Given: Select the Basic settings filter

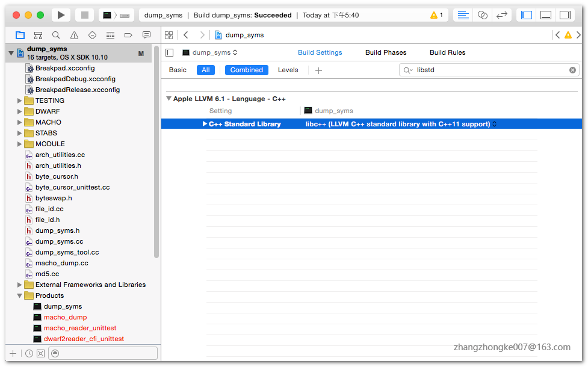Looking at the screenshot, I should coord(178,70).
